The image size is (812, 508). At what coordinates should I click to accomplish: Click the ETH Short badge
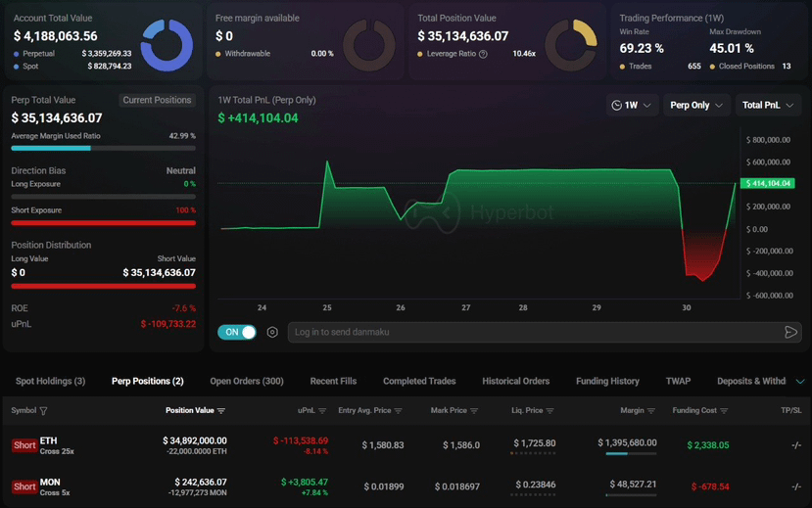coord(24,445)
